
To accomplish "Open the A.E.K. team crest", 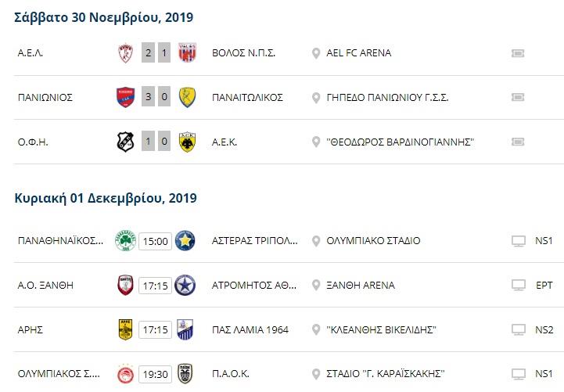I will pyautogui.click(x=188, y=142).
